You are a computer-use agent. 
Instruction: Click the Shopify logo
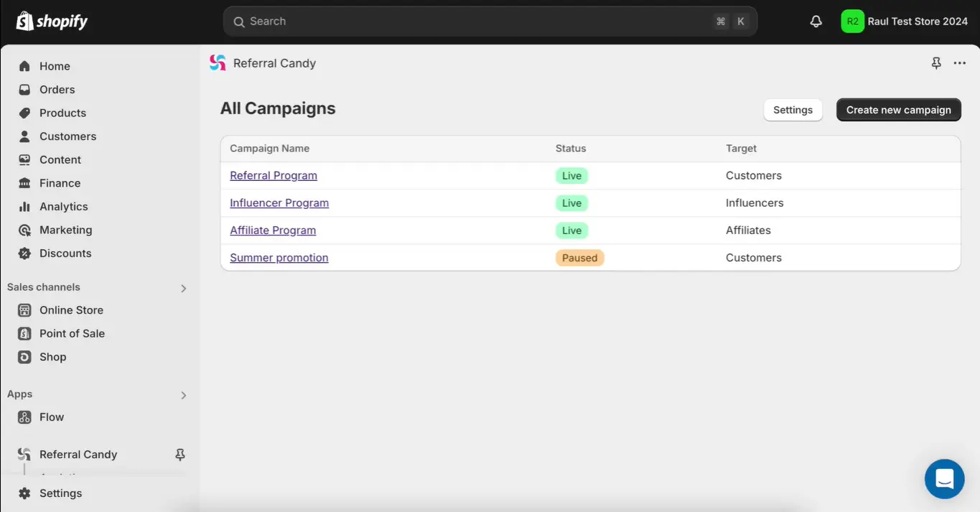pyautogui.click(x=52, y=22)
